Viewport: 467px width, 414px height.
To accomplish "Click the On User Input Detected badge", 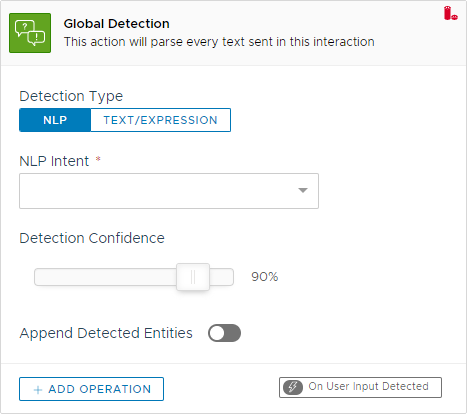I will pos(360,387).
